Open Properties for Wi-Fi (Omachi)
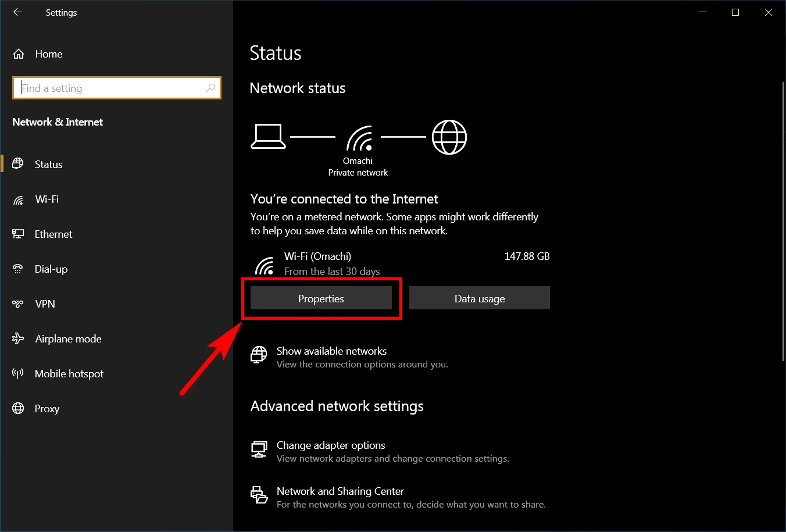The width and height of the screenshot is (786, 532). click(321, 298)
